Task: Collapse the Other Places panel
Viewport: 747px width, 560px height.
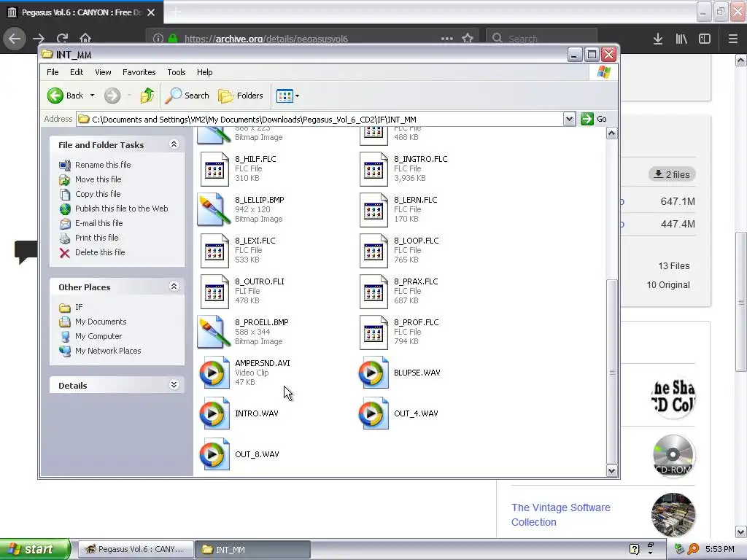Action: (174, 286)
